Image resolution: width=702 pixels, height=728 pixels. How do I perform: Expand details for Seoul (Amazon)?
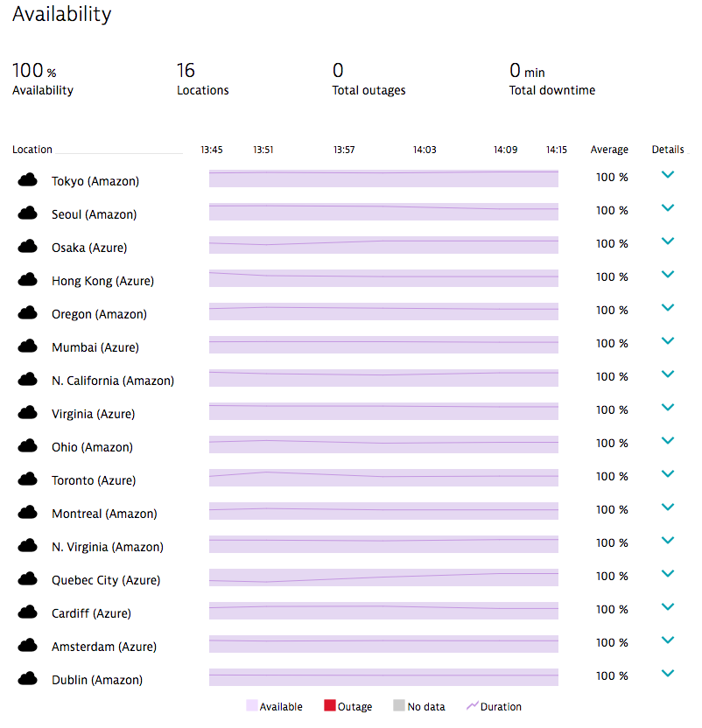[x=668, y=208]
